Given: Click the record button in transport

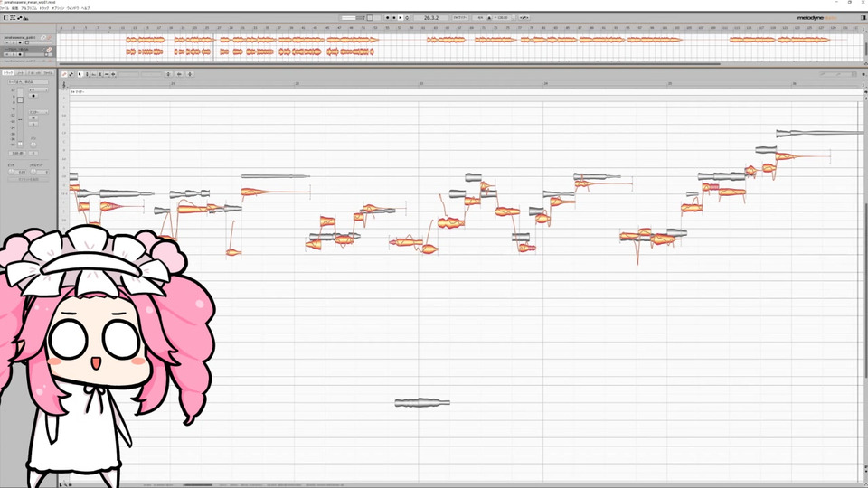Looking at the screenshot, I should (x=388, y=18).
